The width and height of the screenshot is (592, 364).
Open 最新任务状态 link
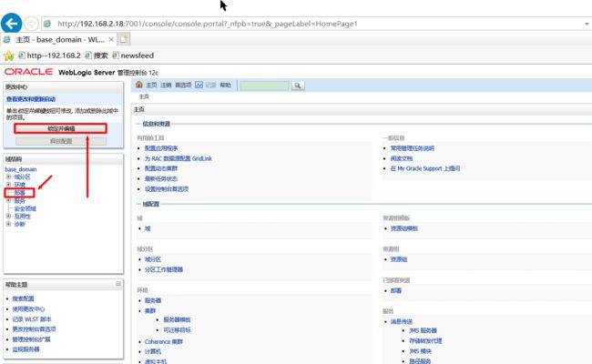(x=161, y=178)
